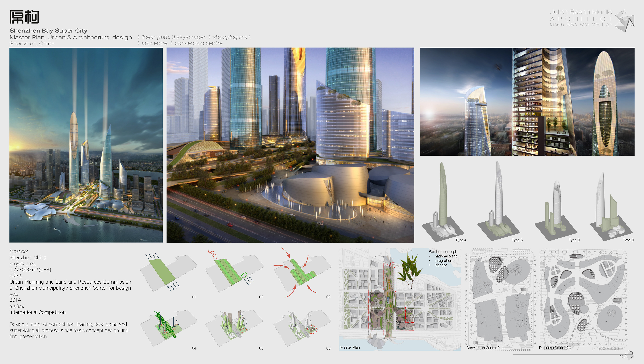Click the origami bird architect logo

click(625, 21)
